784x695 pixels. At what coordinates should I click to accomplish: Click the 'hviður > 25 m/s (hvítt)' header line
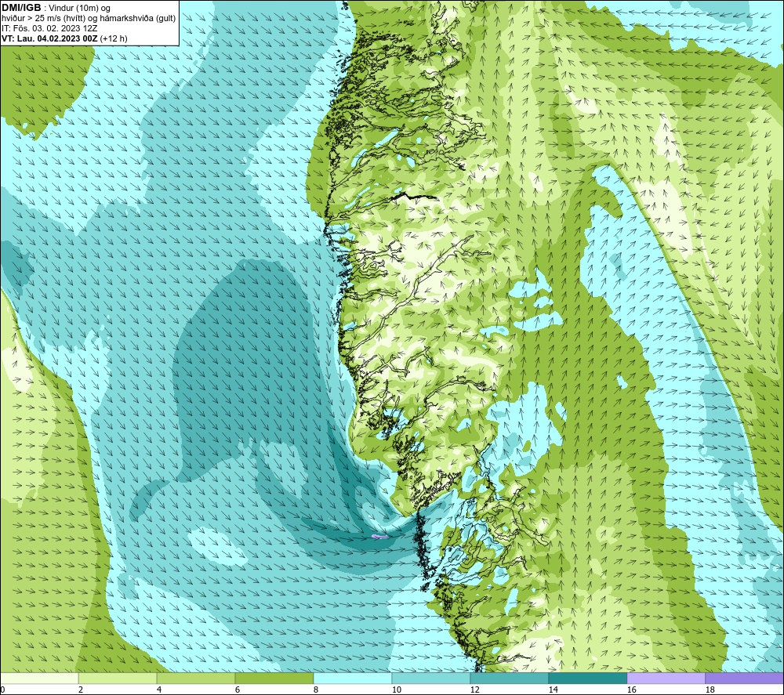point(89,18)
